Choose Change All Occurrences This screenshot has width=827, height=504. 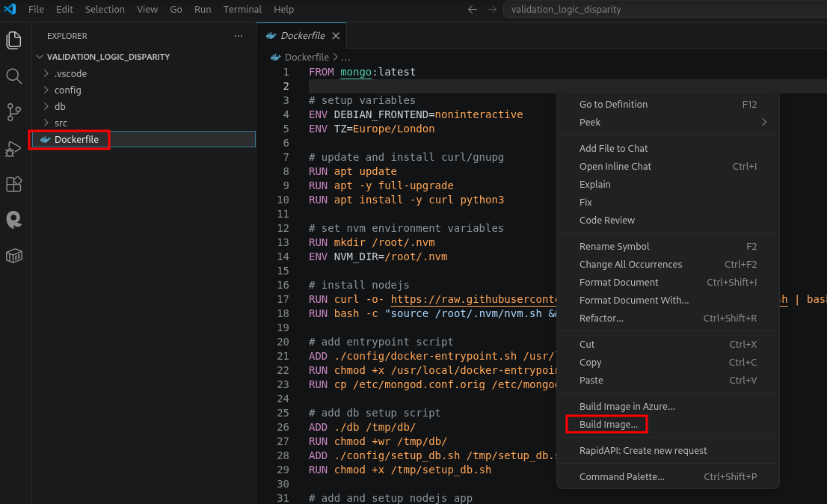point(668,265)
